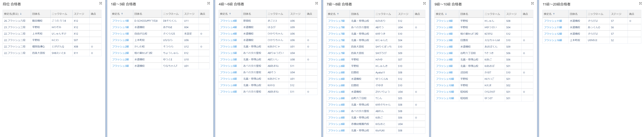Open フラッシュ6級 link in the KIみな row

[228, 85]
